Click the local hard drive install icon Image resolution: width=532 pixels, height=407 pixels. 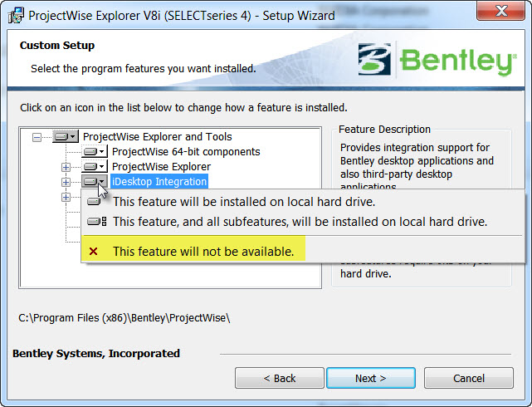coord(95,201)
